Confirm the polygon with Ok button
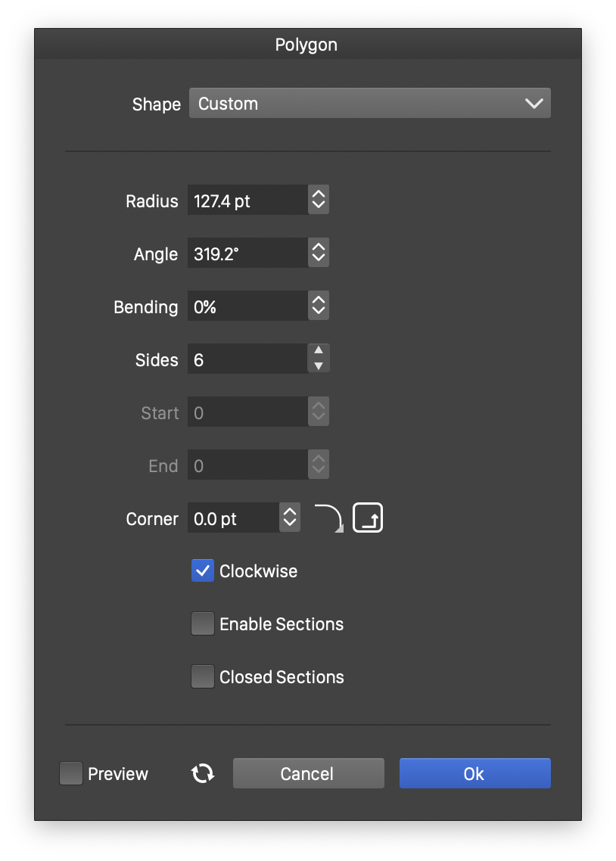616x861 pixels. 474,773
